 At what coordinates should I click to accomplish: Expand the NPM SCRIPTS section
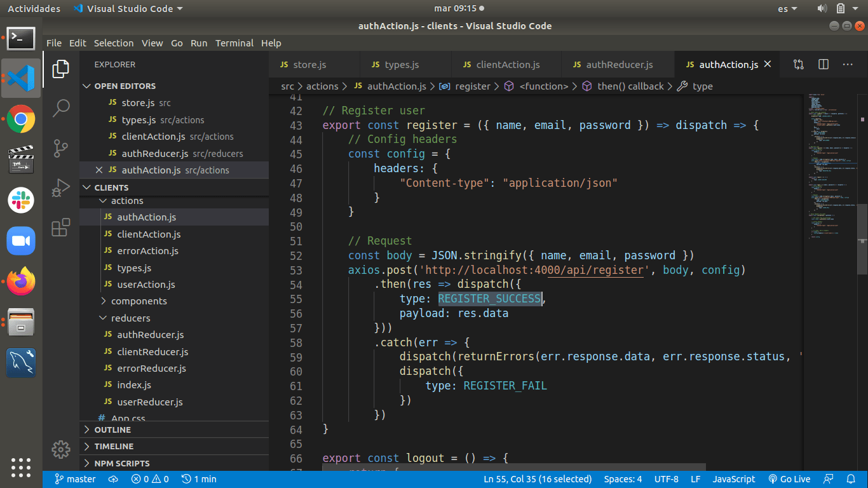click(x=122, y=463)
